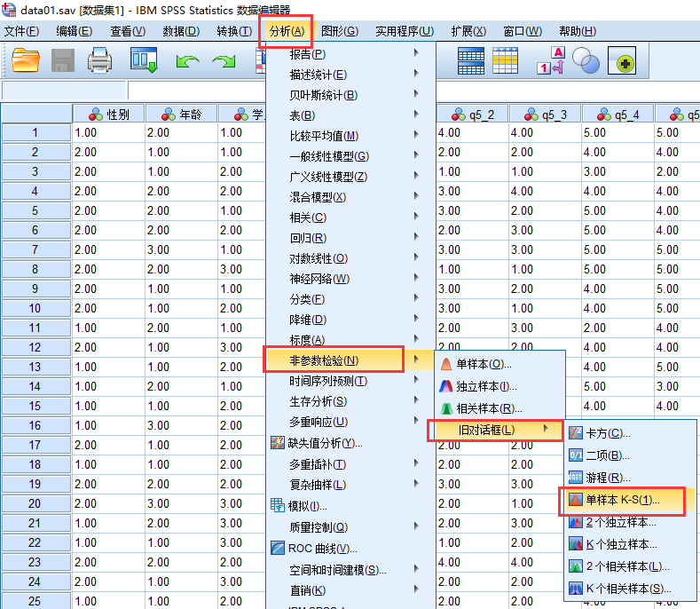
Task: Click the Independent Samples nonparametric icon
Action: pos(446,386)
